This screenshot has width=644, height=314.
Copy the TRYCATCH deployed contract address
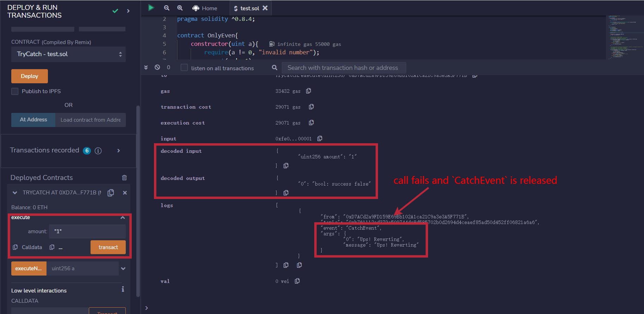pyautogui.click(x=111, y=193)
